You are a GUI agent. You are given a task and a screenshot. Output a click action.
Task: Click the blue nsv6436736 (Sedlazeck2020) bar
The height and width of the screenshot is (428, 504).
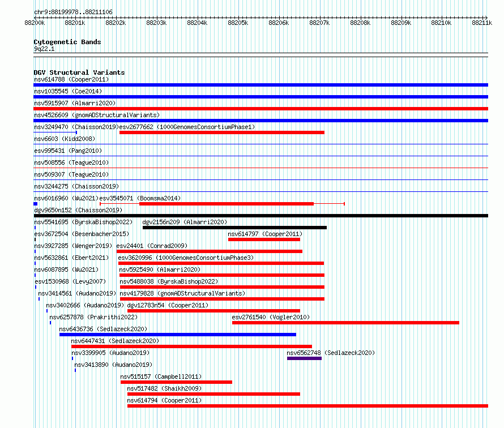pos(178,335)
